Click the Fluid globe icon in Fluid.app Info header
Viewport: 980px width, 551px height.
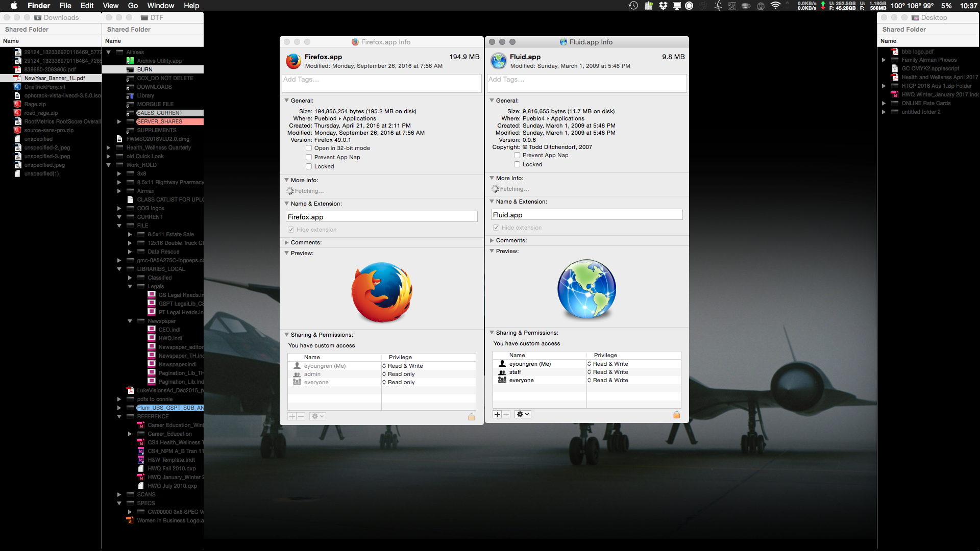tap(498, 61)
